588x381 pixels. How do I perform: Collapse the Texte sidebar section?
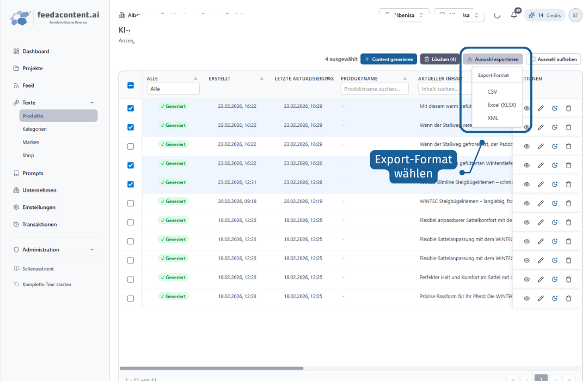(x=92, y=103)
